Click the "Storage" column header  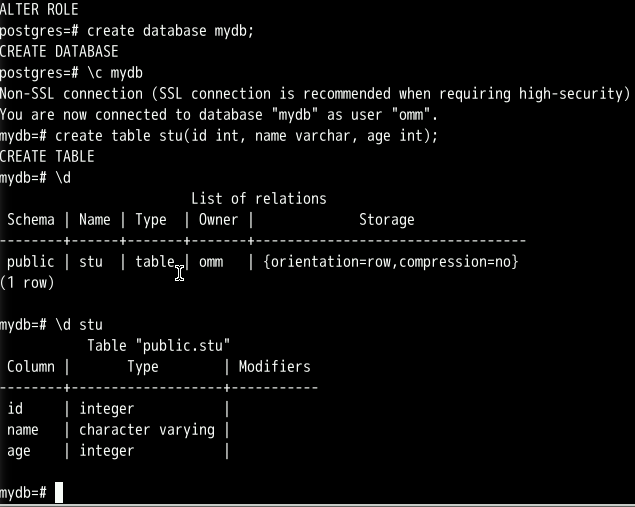pos(386,219)
